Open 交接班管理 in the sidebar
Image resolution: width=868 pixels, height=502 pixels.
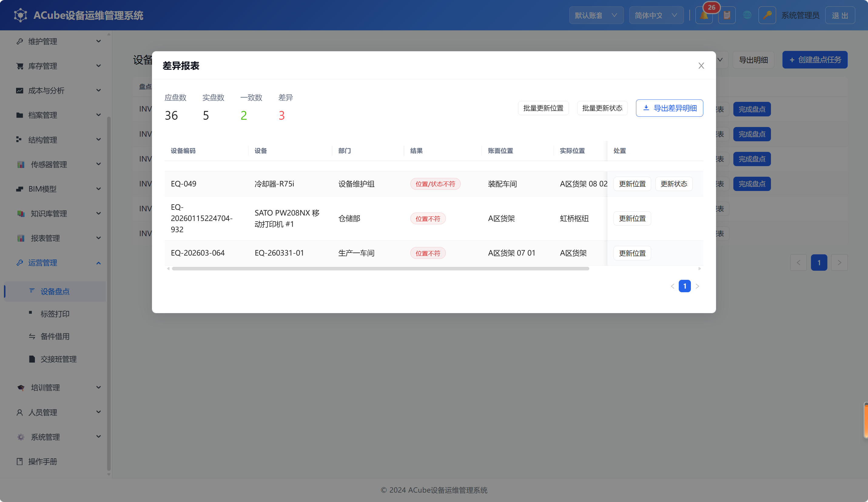point(55,359)
